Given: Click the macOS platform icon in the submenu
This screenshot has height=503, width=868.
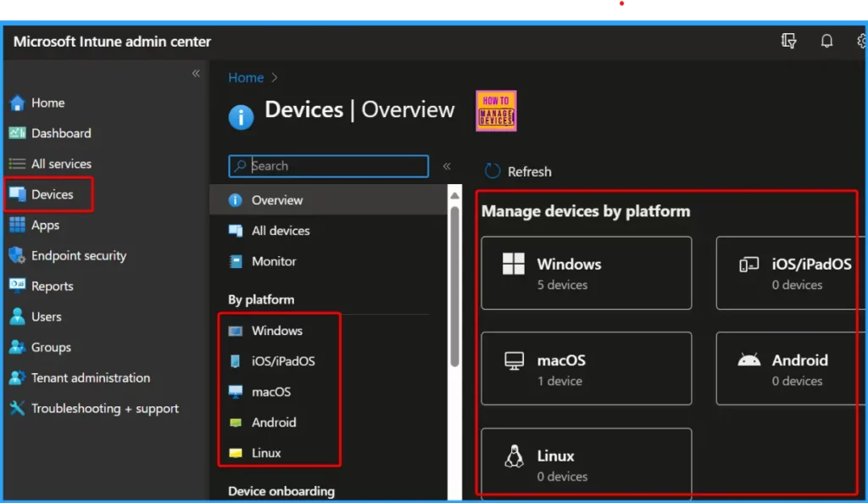Looking at the screenshot, I should tap(236, 392).
